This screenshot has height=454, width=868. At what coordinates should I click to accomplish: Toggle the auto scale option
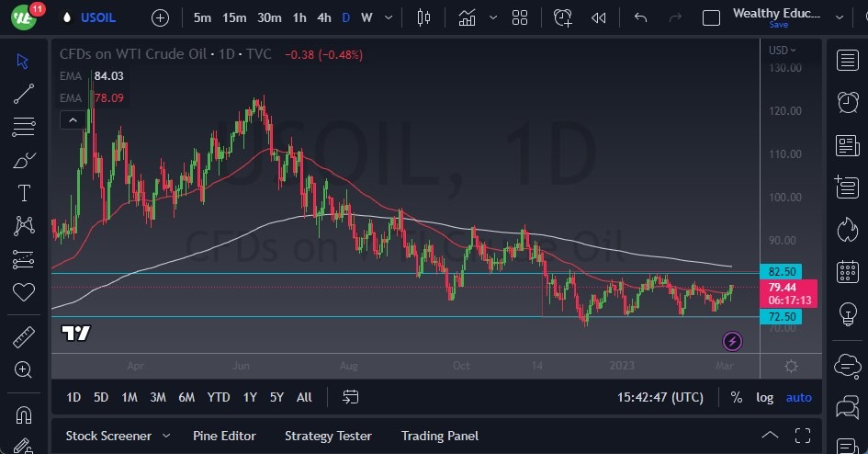click(799, 397)
